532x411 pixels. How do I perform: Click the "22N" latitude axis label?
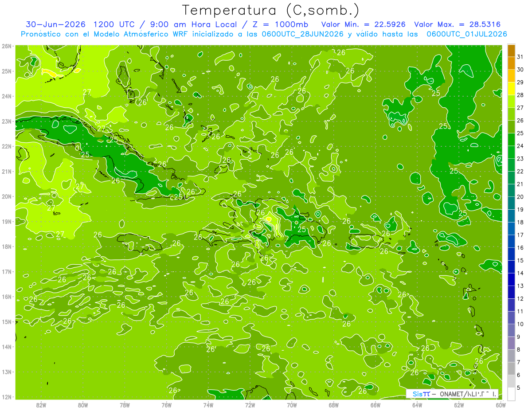(7, 146)
